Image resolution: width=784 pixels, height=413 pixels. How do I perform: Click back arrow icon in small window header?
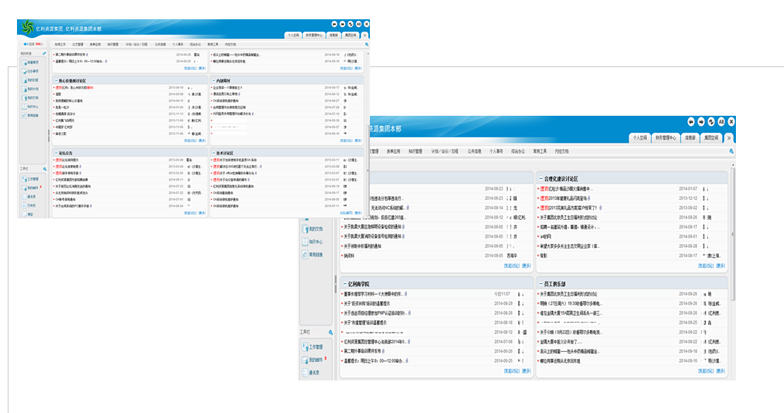click(x=334, y=24)
